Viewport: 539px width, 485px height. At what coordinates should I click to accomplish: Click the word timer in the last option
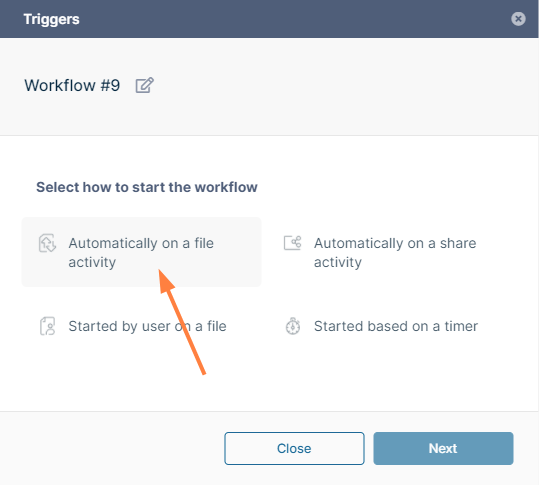pyautogui.click(x=461, y=326)
